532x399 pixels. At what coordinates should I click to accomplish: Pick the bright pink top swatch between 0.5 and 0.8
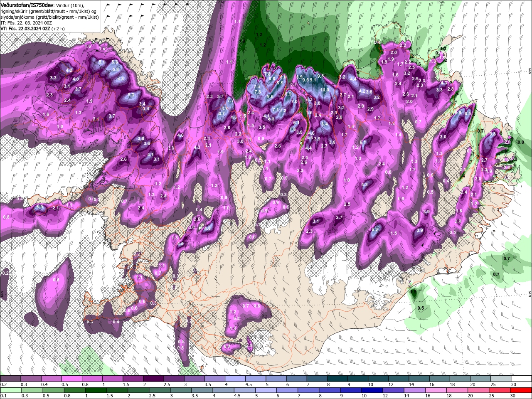pyautogui.click(x=72, y=379)
